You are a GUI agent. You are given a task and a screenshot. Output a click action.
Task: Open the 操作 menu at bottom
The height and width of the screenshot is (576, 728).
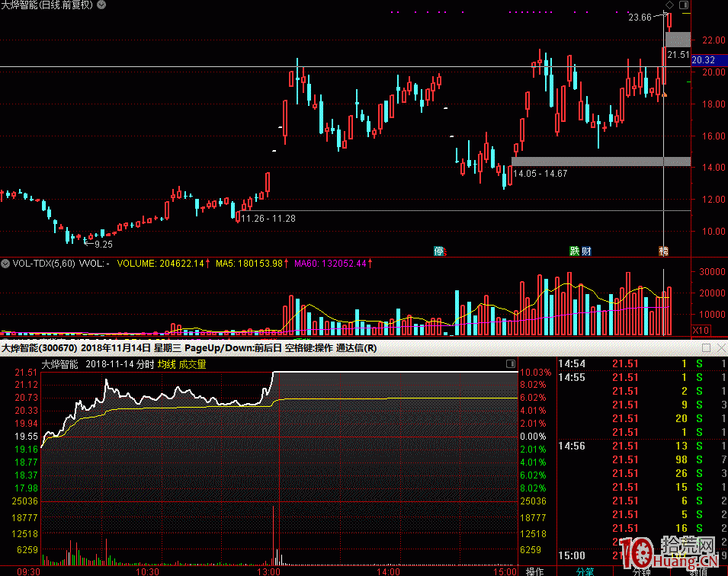(535, 571)
